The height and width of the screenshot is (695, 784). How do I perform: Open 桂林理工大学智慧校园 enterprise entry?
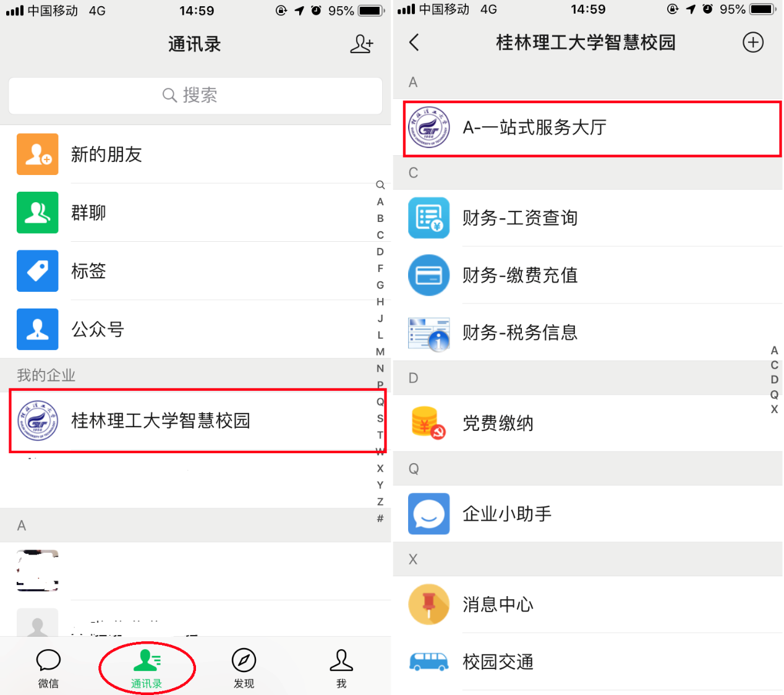195,420
